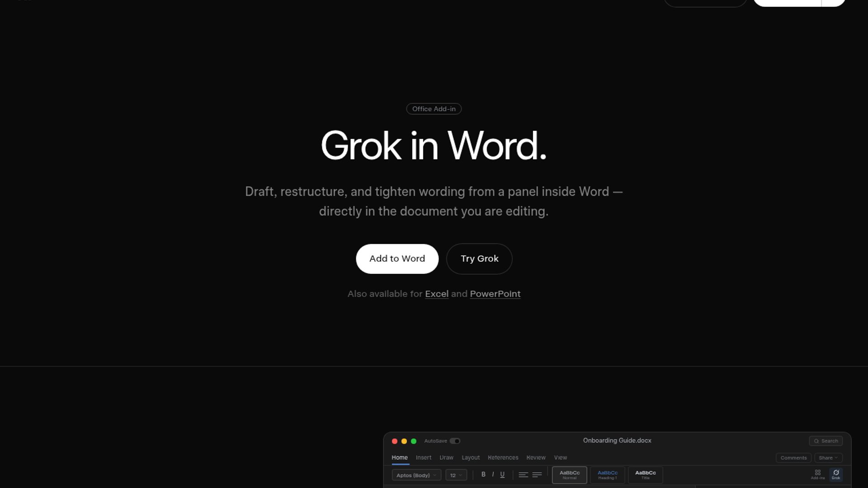Select the Title style thumbnail
Image resolution: width=868 pixels, height=488 pixels.
(646, 475)
